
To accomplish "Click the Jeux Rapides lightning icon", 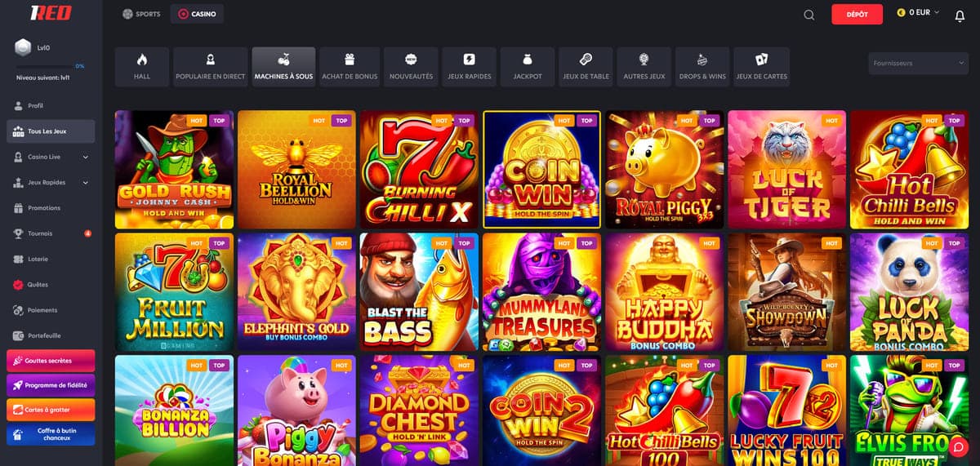I will pyautogui.click(x=469, y=60).
